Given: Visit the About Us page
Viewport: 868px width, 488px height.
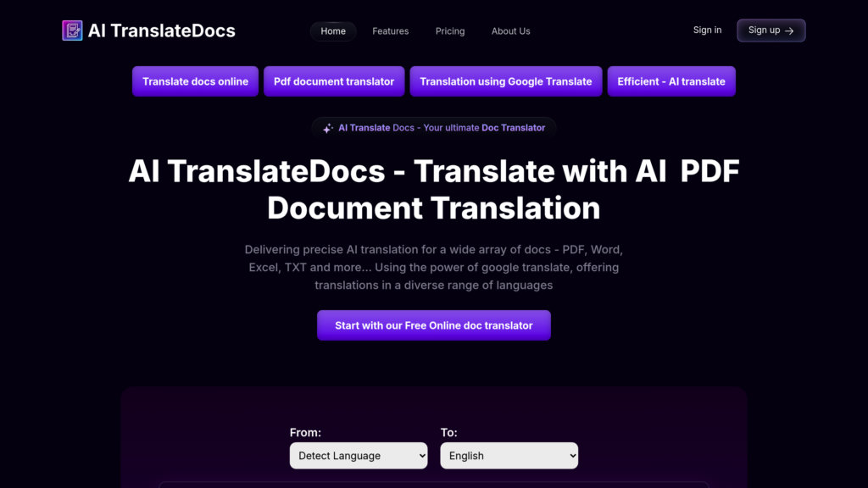Looking at the screenshot, I should tap(510, 31).
